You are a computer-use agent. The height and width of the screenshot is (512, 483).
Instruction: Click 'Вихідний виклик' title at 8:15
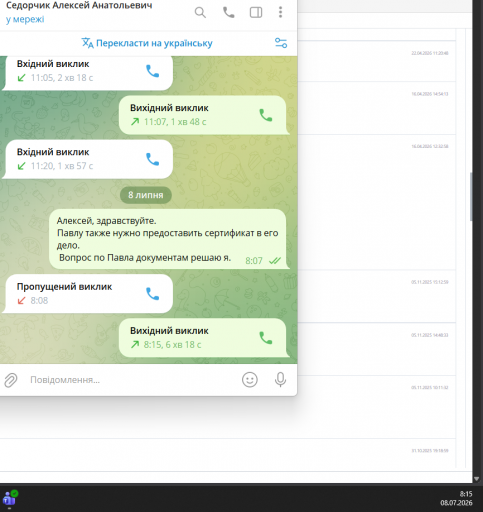click(x=169, y=331)
